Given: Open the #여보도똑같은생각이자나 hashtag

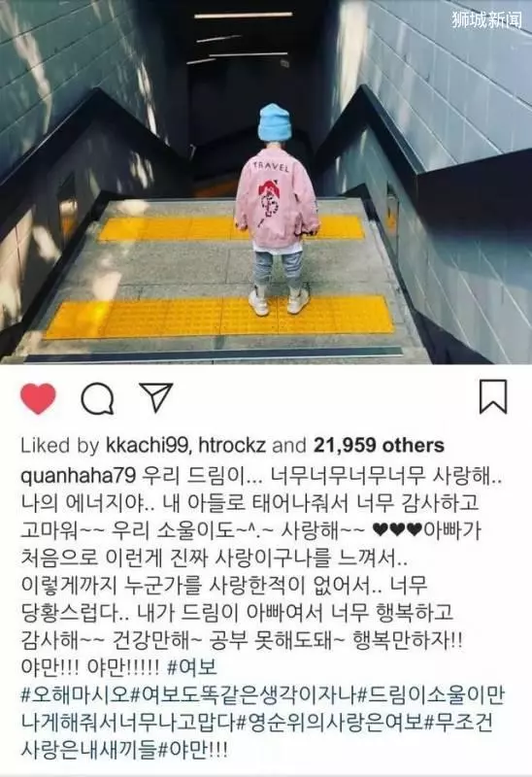Looking at the screenshot, I should click(x=244, y=694).
